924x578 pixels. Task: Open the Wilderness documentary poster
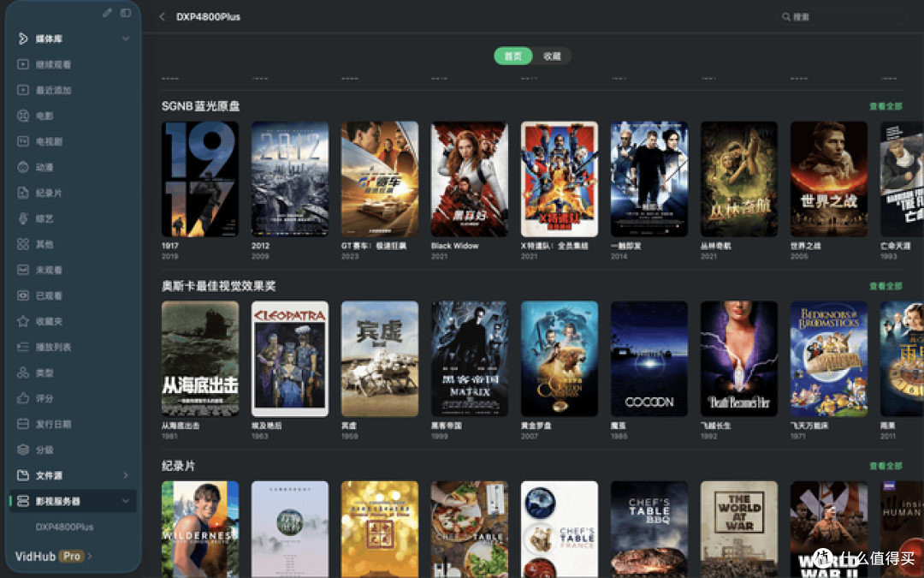[x=200, y=529]
